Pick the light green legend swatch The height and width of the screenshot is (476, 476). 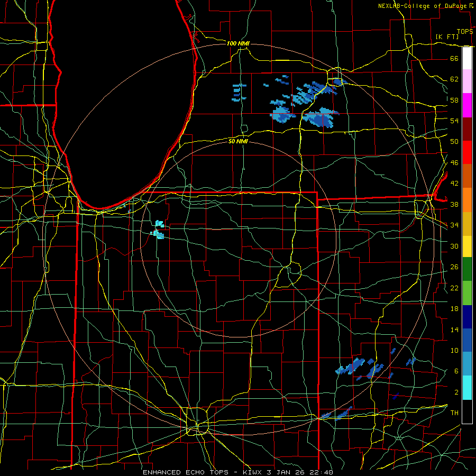pyautogui.click(x=467, y=293)
